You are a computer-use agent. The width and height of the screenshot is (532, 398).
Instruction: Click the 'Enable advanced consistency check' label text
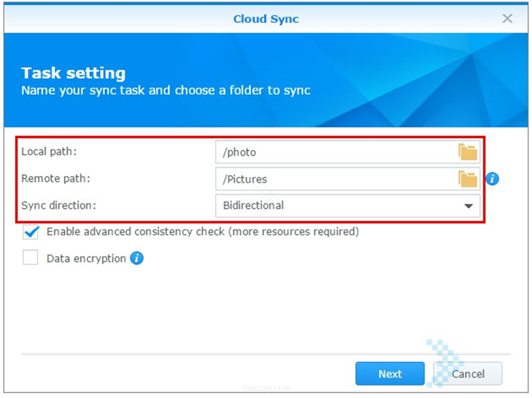(203, 232)
